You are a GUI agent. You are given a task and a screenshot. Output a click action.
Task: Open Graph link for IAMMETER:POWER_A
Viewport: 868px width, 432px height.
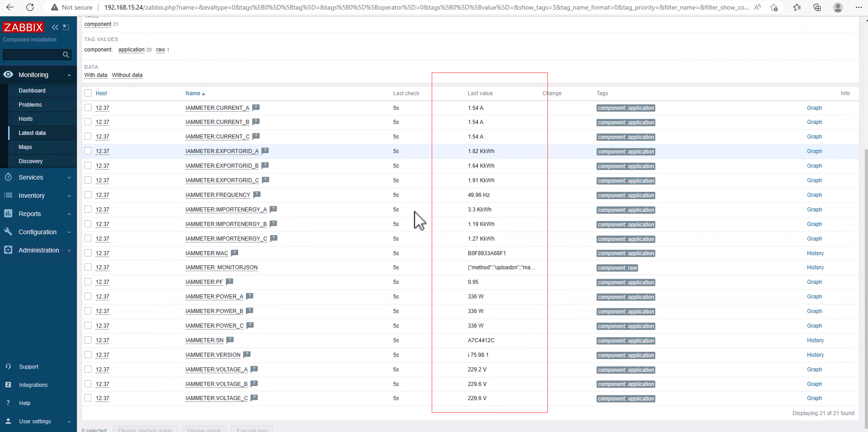tap(814, 297)
